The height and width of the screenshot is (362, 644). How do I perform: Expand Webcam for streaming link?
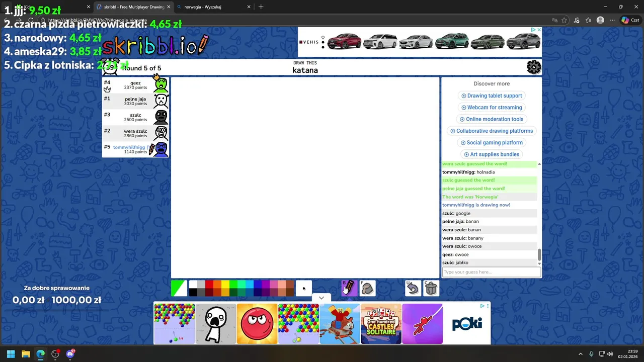(x=492, y=107)
